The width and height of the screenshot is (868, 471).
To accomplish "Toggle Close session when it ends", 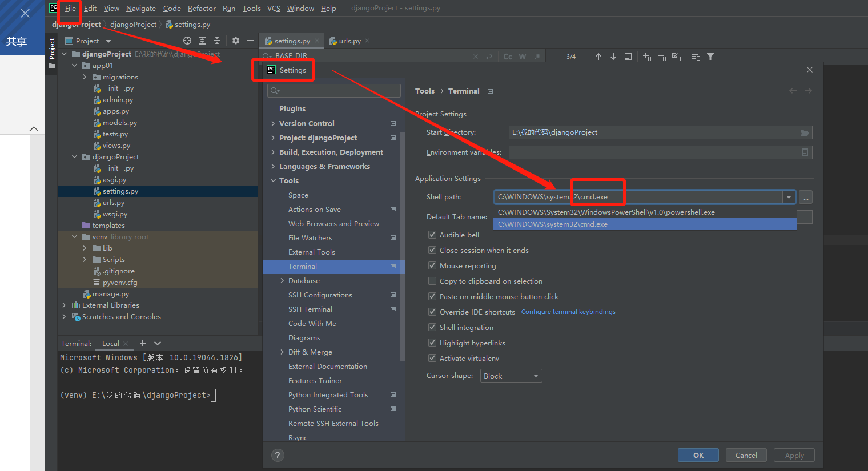I will click(x=432, y=250).
